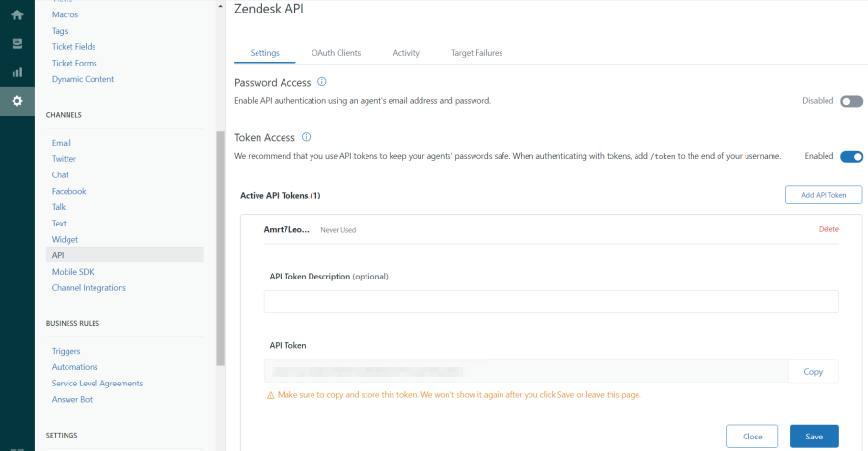
Task: Click the warning triangle icon
Action: (271, 395)
